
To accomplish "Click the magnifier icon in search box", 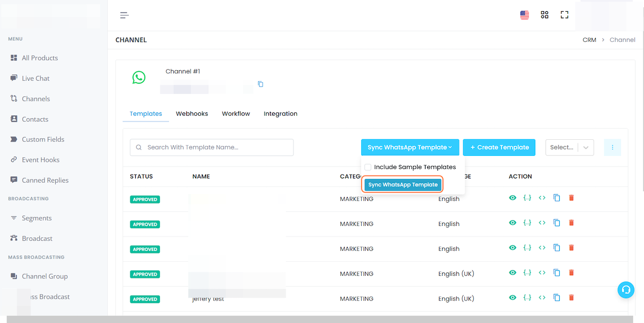I will [139, 147].
